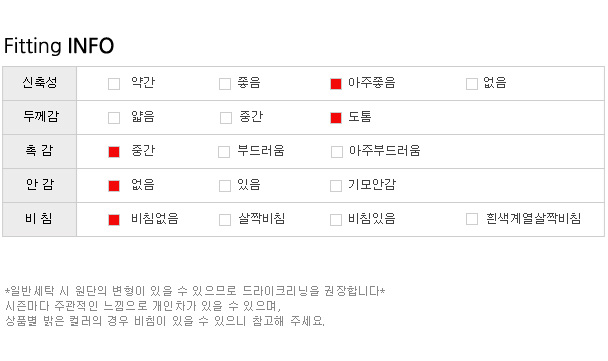Tick the 중간 box in 두께감 row
Screen dimensions: 608x361
tap(226, 118)
